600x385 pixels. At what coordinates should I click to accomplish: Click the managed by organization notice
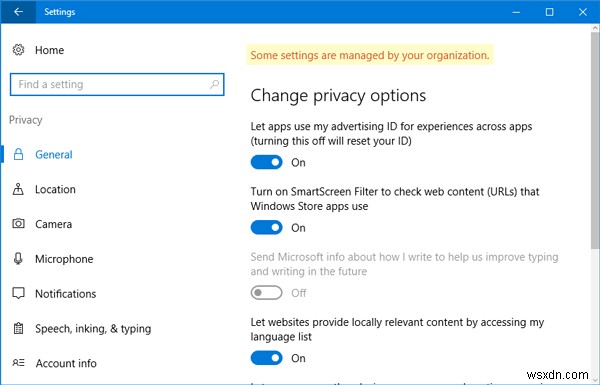tap(370, 55)
